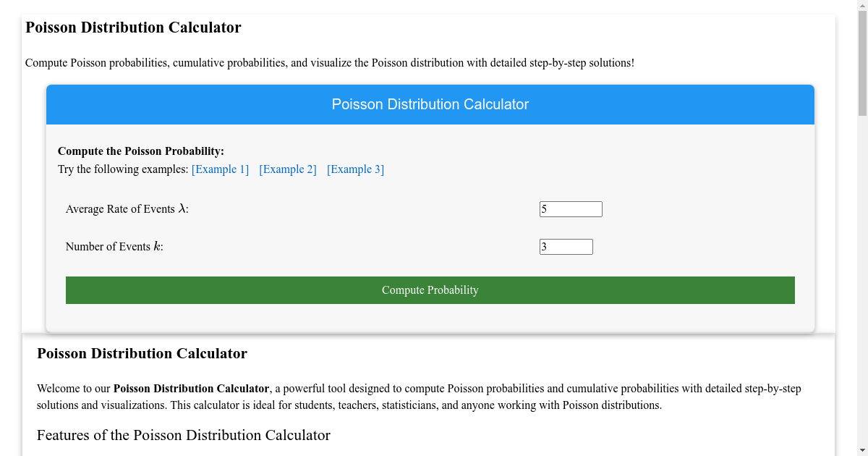The width and height of the screenshot is (868, 456).
Task: Open Example 2 from the examples row
Action: [287, 169]
